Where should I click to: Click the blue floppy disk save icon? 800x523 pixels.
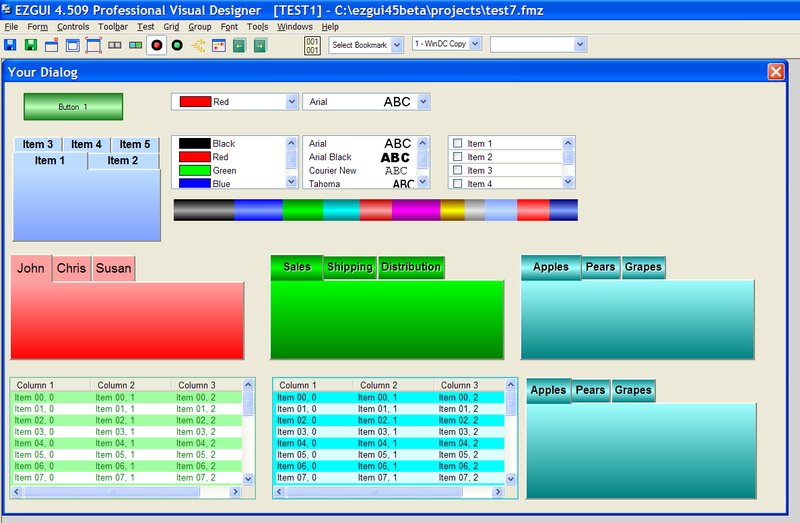10,45
